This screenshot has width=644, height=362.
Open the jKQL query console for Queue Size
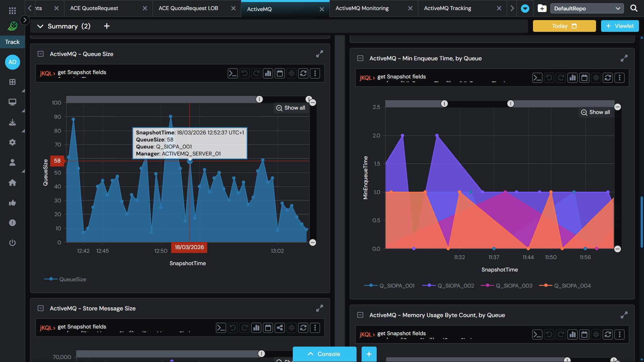coord(232,73)
